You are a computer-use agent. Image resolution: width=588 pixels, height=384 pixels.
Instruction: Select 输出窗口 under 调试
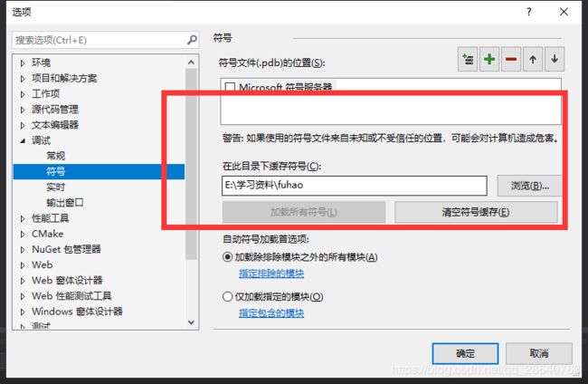(x=65, y=203)
